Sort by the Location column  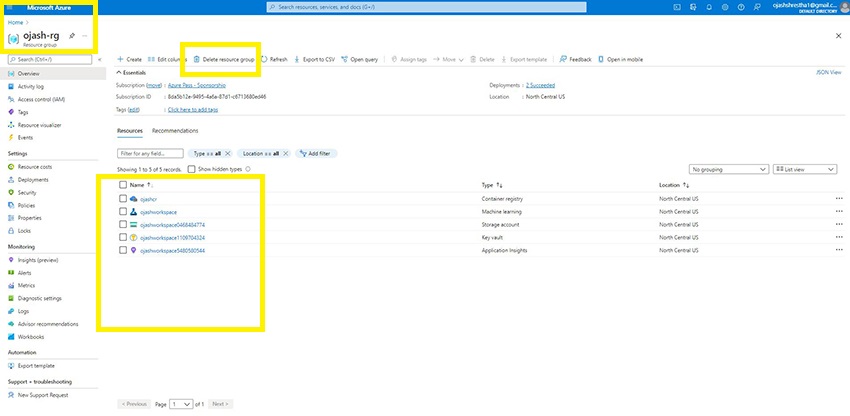coord(674,185)
